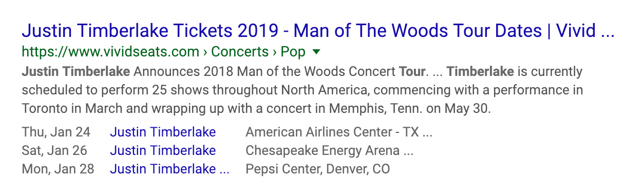Screen dimensions: 644x196
Task: Expand the green arrow next to Pop
Action: pyautogui.click(x=316, y=51)
